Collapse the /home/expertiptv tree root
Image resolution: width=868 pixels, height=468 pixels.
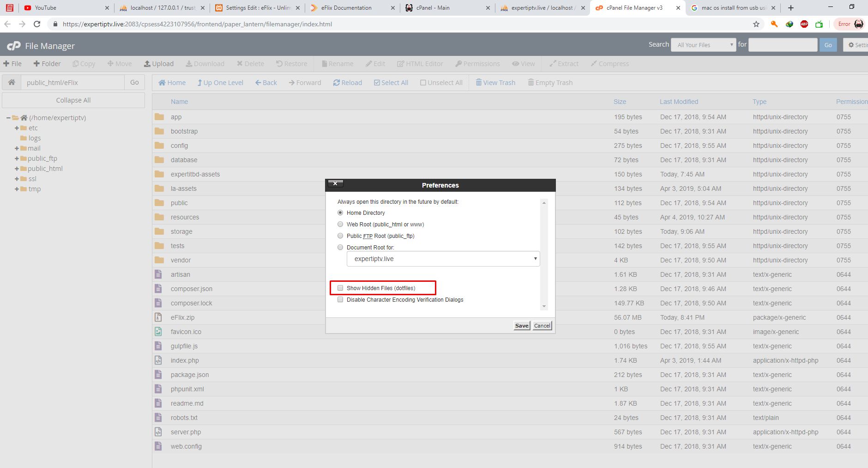tap(8, 118)
